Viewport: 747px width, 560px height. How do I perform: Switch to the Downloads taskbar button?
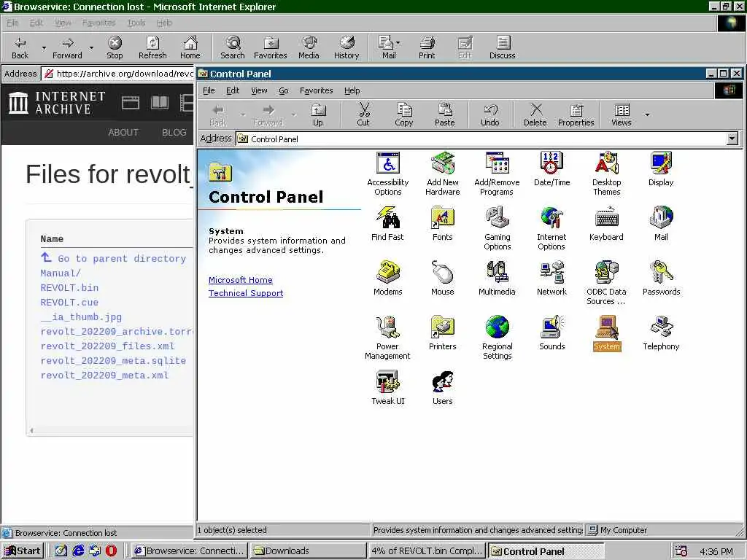tap(307, 551)
